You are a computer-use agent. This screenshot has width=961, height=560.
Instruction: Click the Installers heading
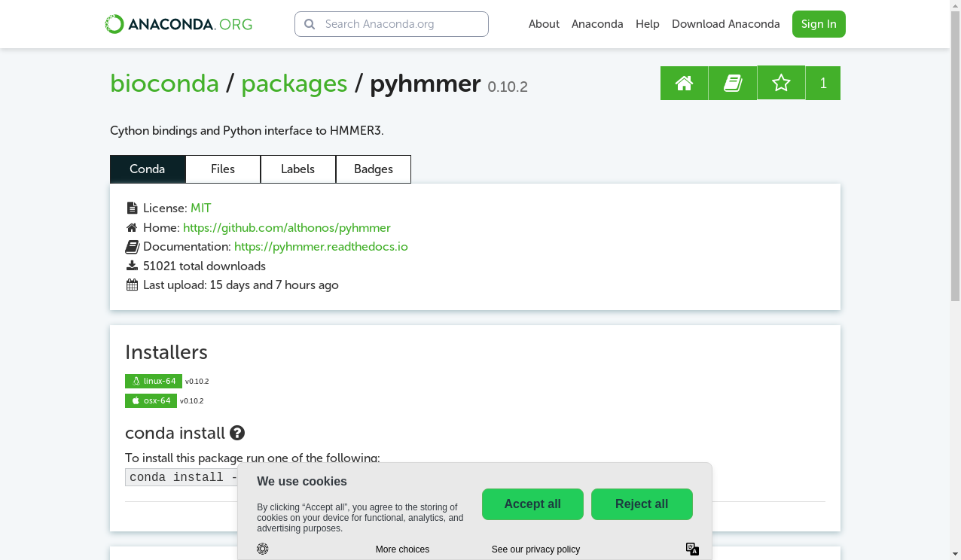click(x=166, y=352)
